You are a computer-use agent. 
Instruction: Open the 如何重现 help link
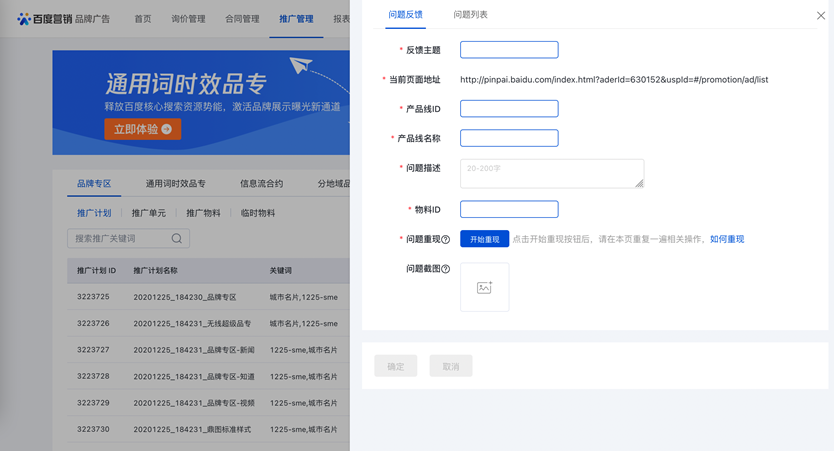(x=727, y=240)
